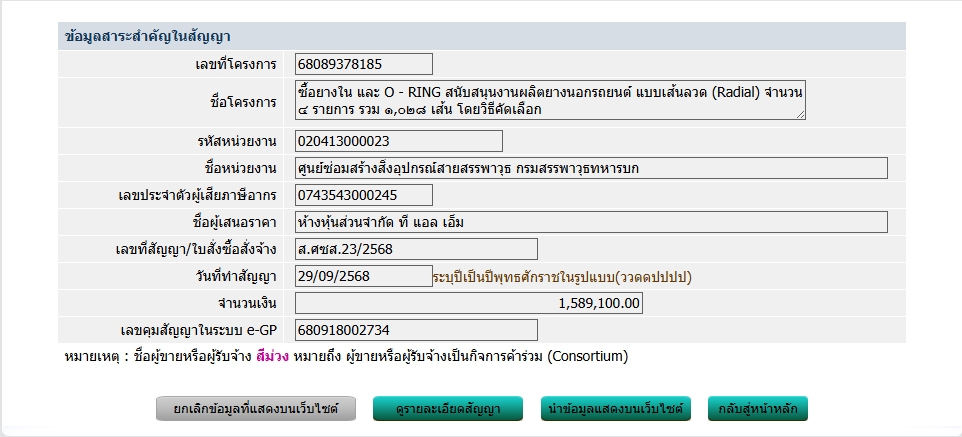Focus the เลขประจำตัวผู้เสียภาษีอากร field

tap(364, 195)
